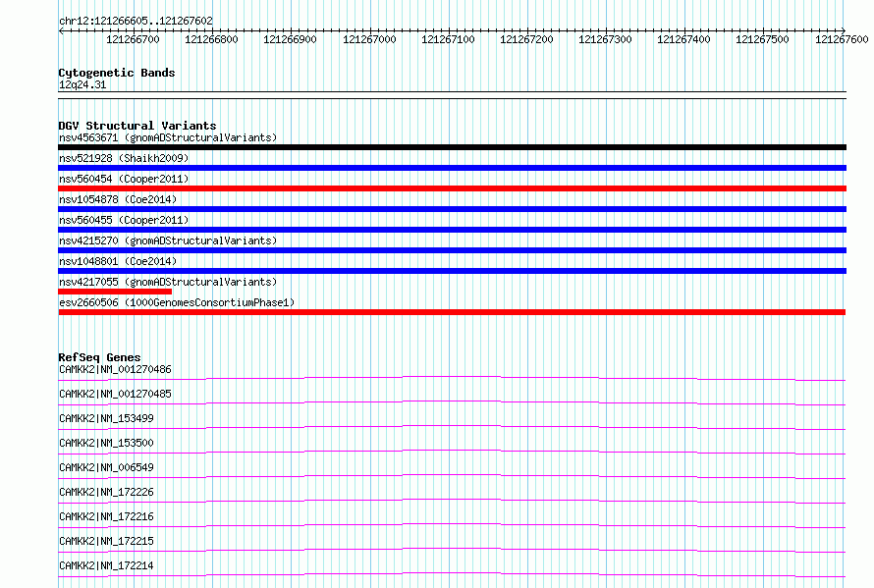Click ruler position 121267400
874x588 pixels.
(683, 39)
